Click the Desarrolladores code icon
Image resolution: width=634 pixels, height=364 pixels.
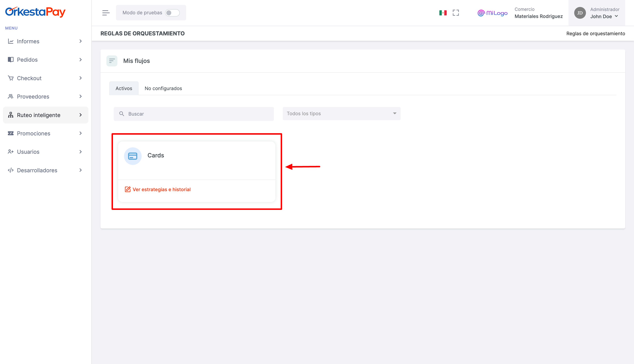[11, 170]
